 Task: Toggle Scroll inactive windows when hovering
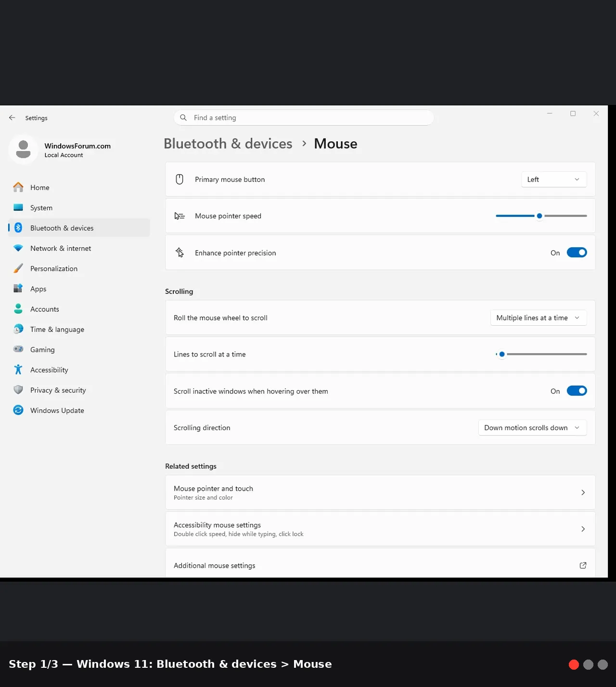click(x=577, y=391)
